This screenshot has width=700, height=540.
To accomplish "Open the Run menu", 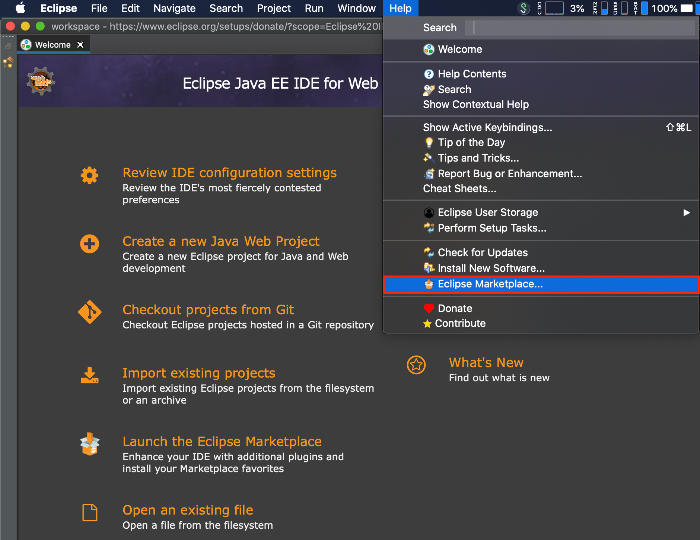I will (314, 8).
